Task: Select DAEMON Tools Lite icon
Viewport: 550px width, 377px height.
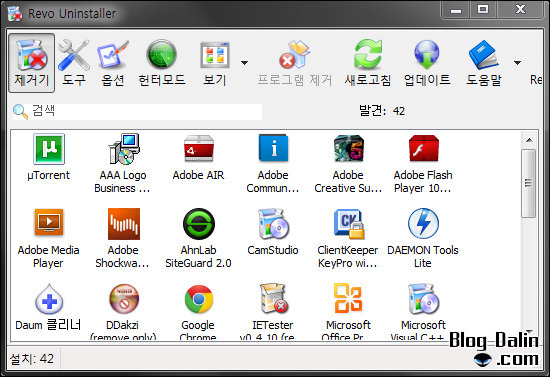Action: click(423, 224)
